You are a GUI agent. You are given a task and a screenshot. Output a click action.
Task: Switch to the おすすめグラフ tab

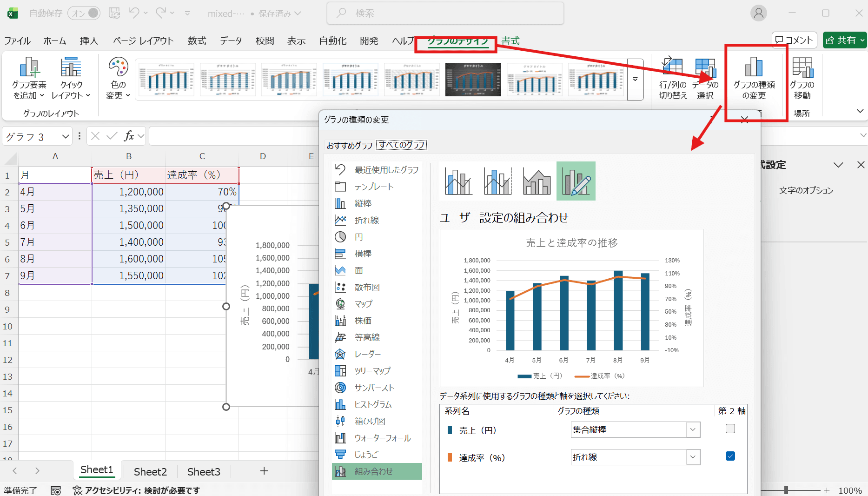[349, 146]
